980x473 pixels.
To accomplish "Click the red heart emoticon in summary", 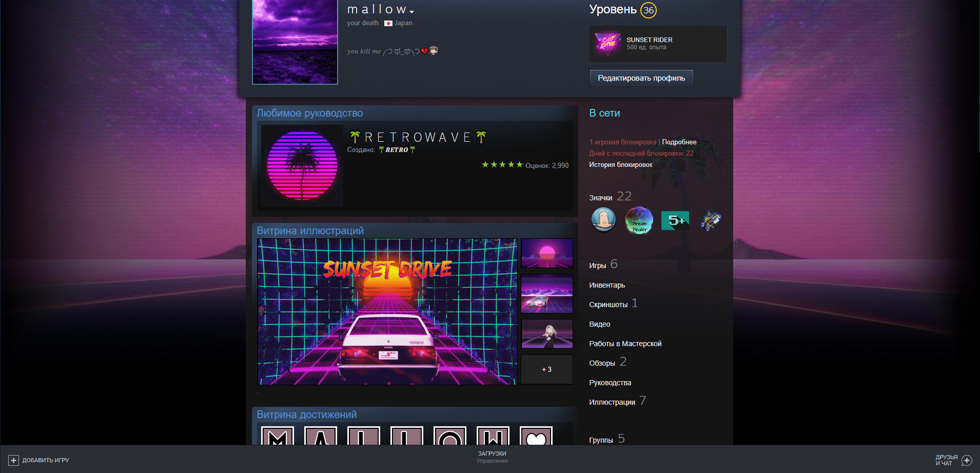I will [424, 51].
